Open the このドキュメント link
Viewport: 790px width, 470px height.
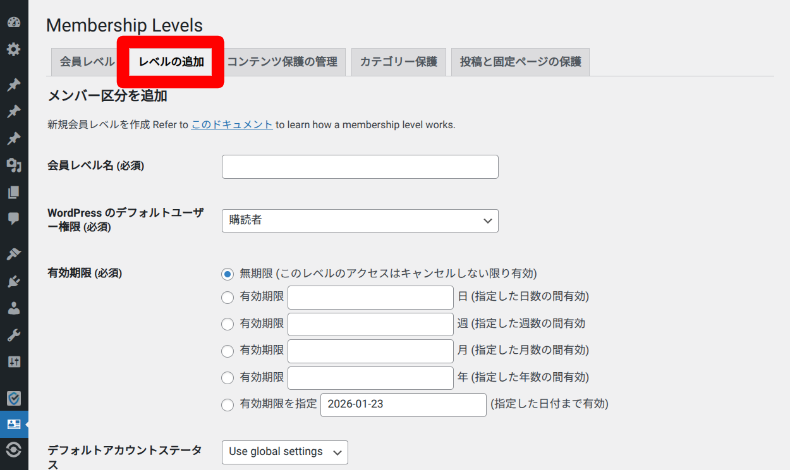pyautogui.click(x=232, y=124)
